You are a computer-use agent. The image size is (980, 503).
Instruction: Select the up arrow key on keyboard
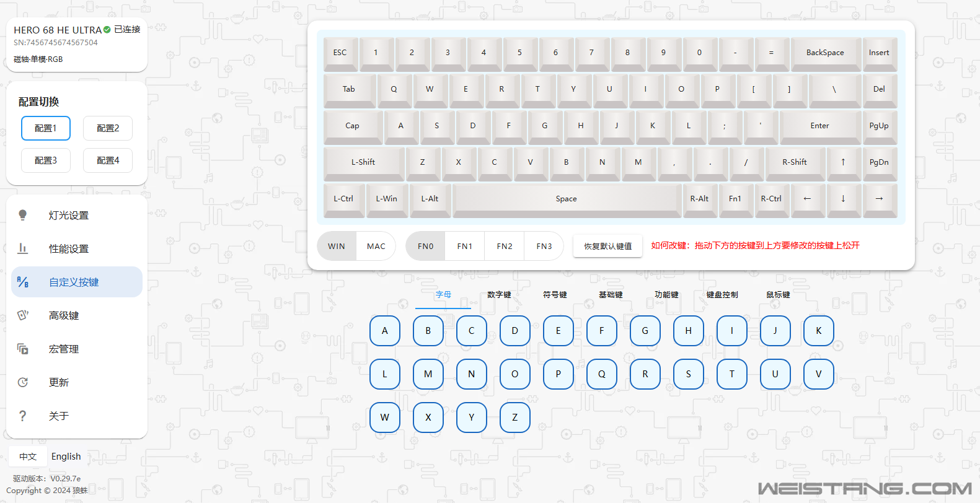(x=843, y=164)
